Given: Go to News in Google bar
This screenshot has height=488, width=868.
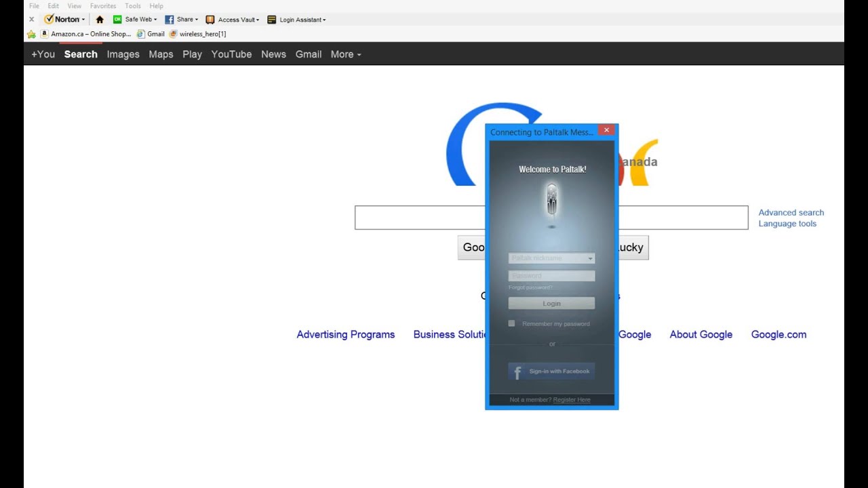Looking at the screenshot, I should point(273,54).
